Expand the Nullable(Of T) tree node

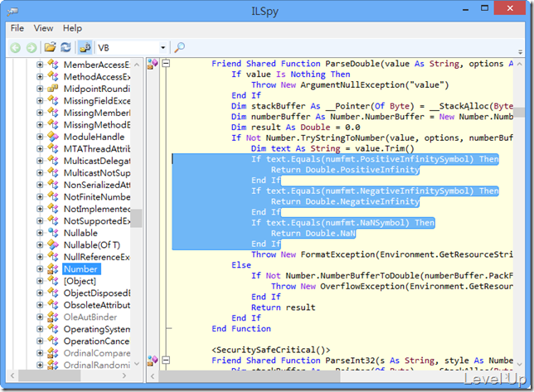tap(40, 245)
